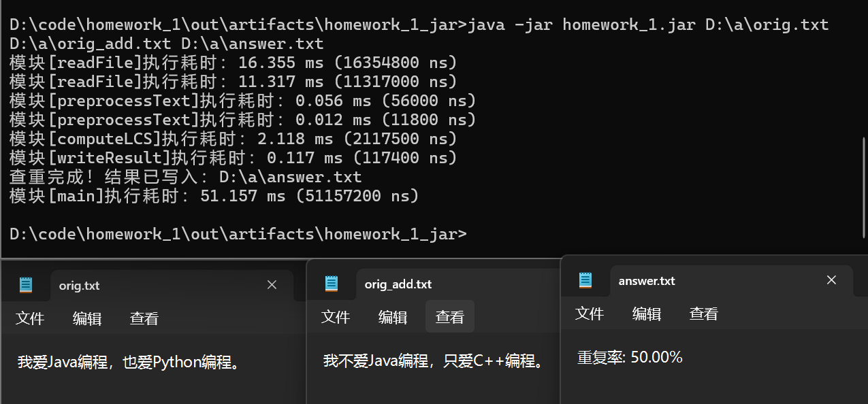The width and height of the screenshot is (868, 404).
Task: Select the orig_add.txt tab
Action: (458, 284)
